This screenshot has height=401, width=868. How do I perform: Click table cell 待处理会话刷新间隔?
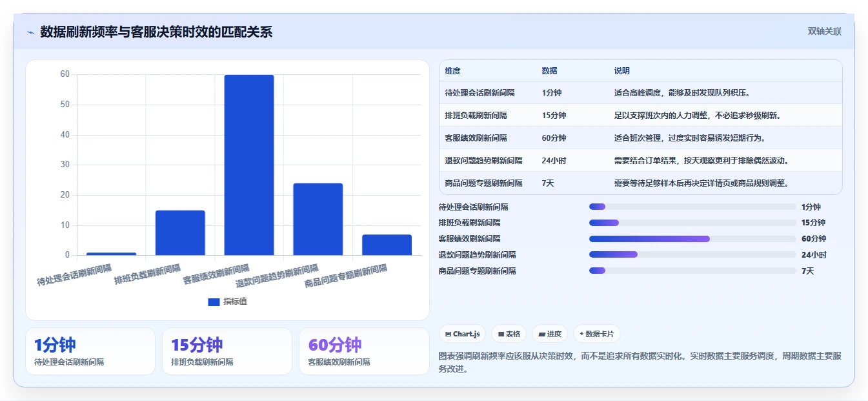click(479, 93)
